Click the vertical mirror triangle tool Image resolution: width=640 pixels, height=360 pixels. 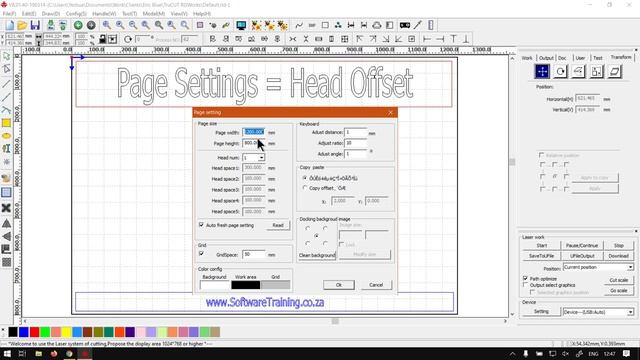6,223
